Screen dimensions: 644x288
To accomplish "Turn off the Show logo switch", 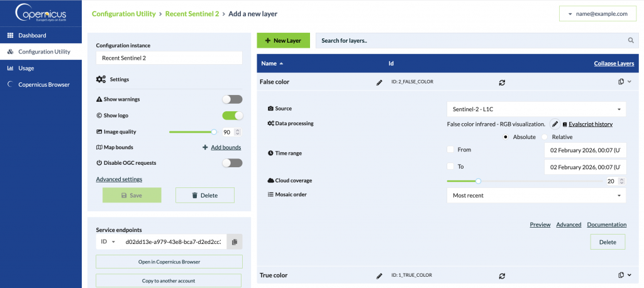I will click(232, 116).
